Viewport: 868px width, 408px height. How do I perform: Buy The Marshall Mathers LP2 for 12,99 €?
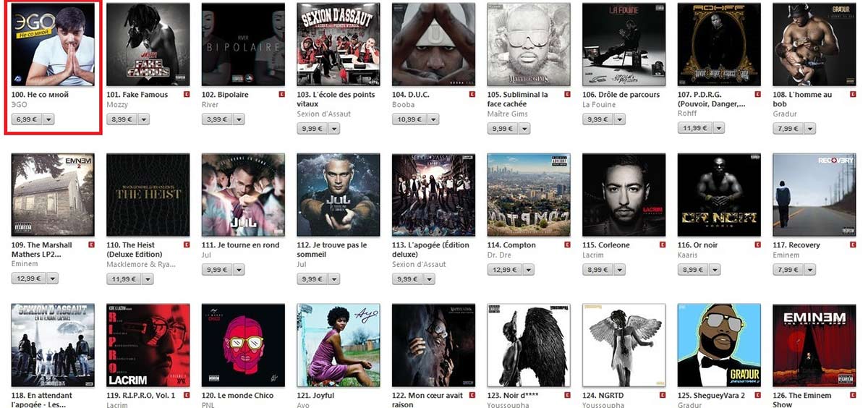(x=28, y=279)
